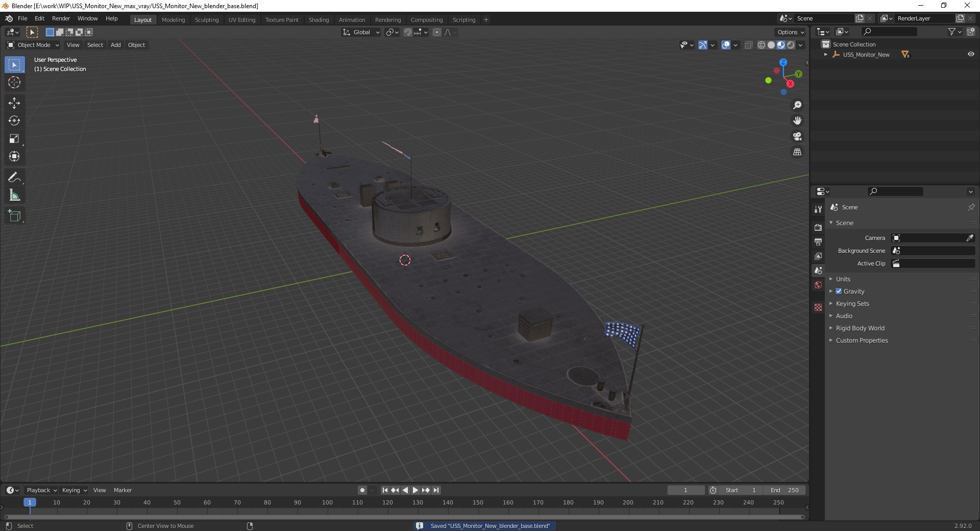
Task: Switch to the UV Editing workspace tab
Action: pyautogui.click(x=242, y=19)
